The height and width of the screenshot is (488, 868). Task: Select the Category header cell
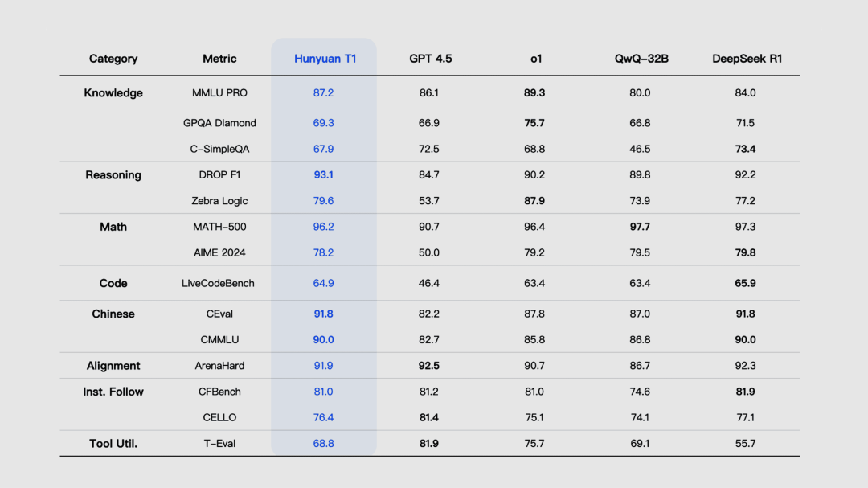(x=113, y=59)
